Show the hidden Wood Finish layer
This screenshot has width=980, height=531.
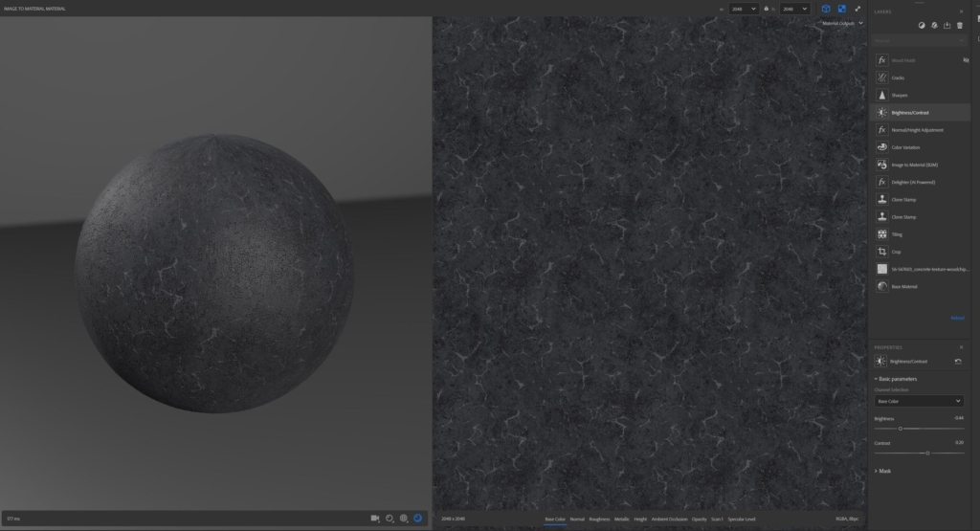[x=966, y=60]
